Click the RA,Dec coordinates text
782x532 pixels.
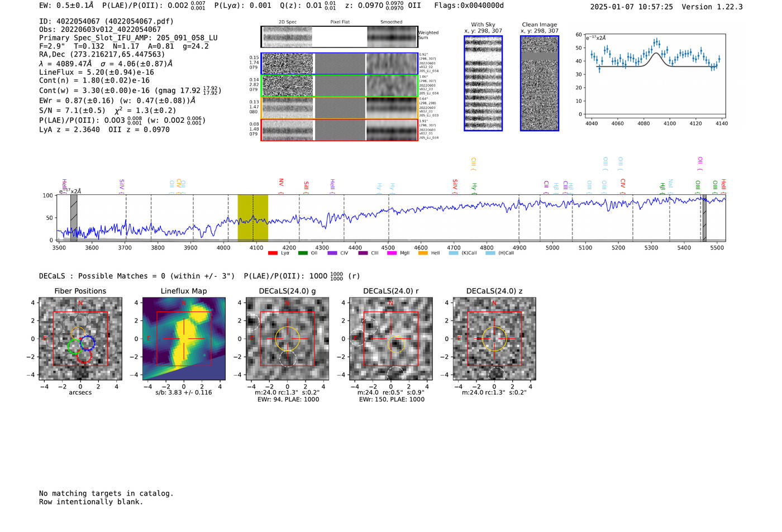tap(102, 54)
